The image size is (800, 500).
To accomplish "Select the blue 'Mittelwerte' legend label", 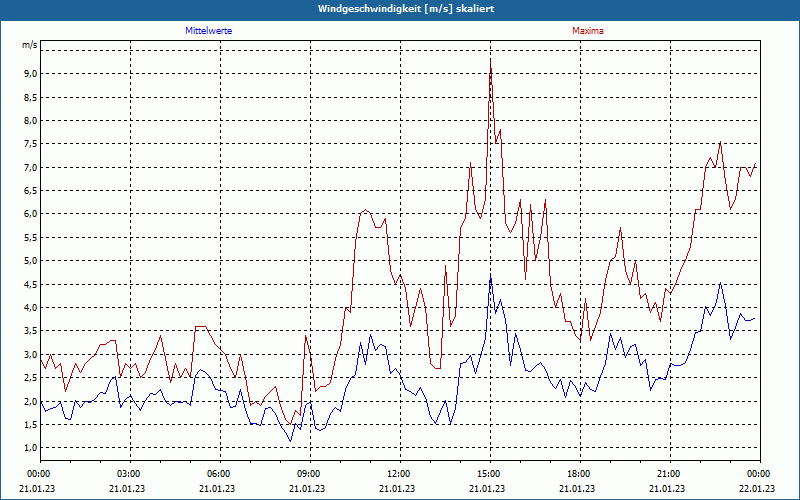I will [209, 31].
